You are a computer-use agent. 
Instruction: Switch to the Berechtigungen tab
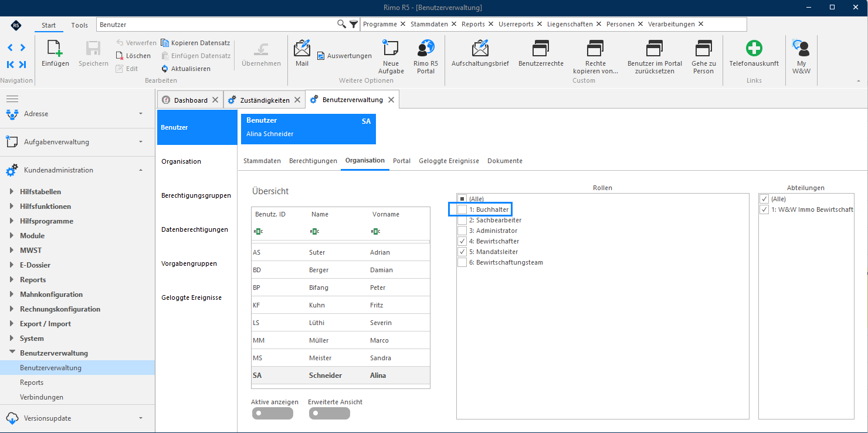[313, 161]
